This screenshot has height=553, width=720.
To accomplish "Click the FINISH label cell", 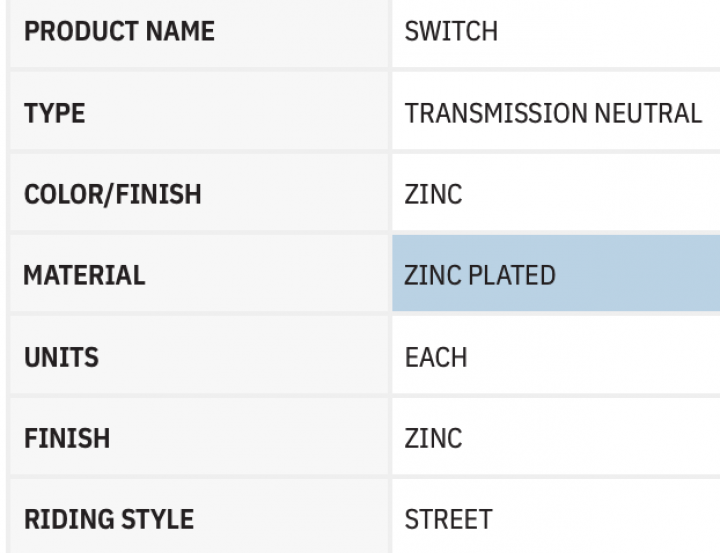I will (x=199, y=436).
